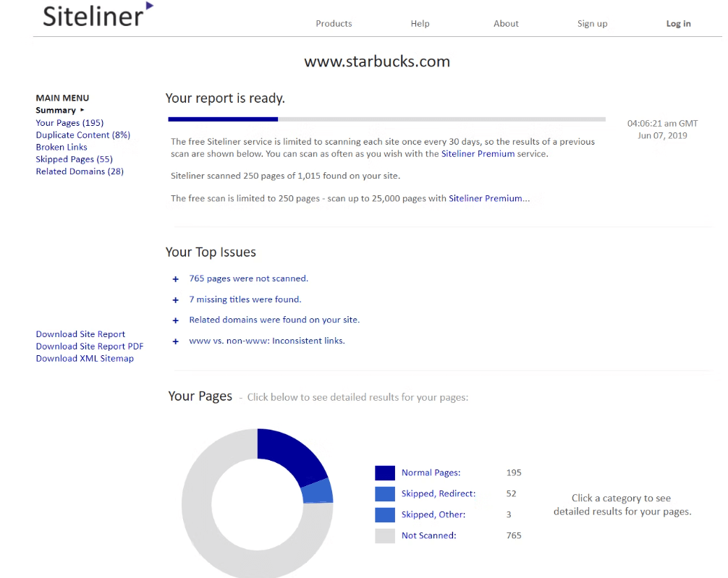Viewport: 728px width, 578px height.
Task: Open Not Scanned category link
Action: (x=429, y=535)
